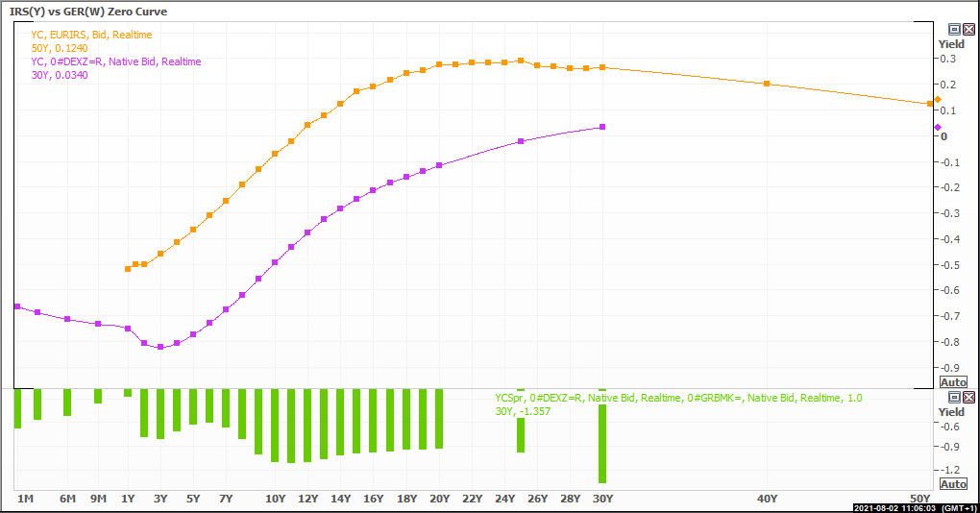
Task: Select the EURIRS Bid Realtime legend label
Action: (91, 35)
